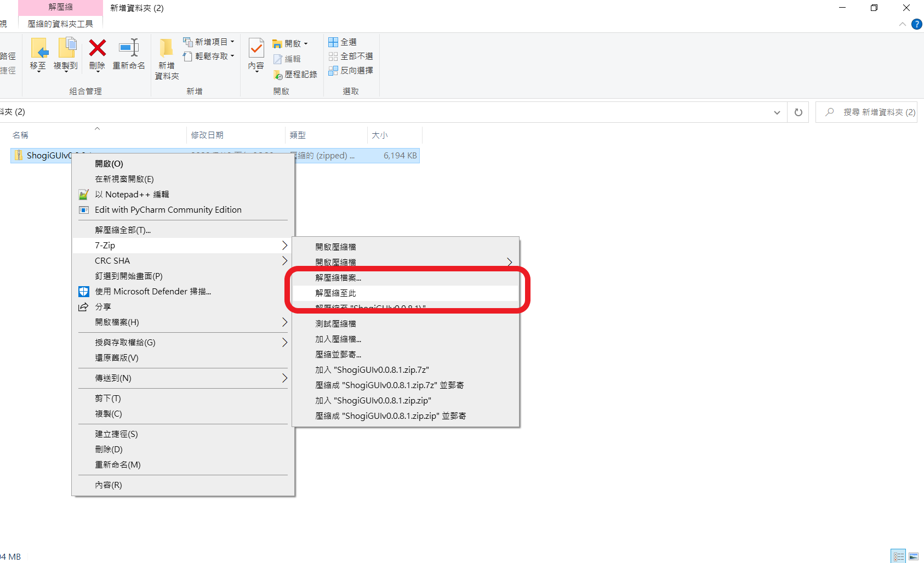Select the ShogiGUI zip file row
924x563 pixels.
tap(215, 156)
